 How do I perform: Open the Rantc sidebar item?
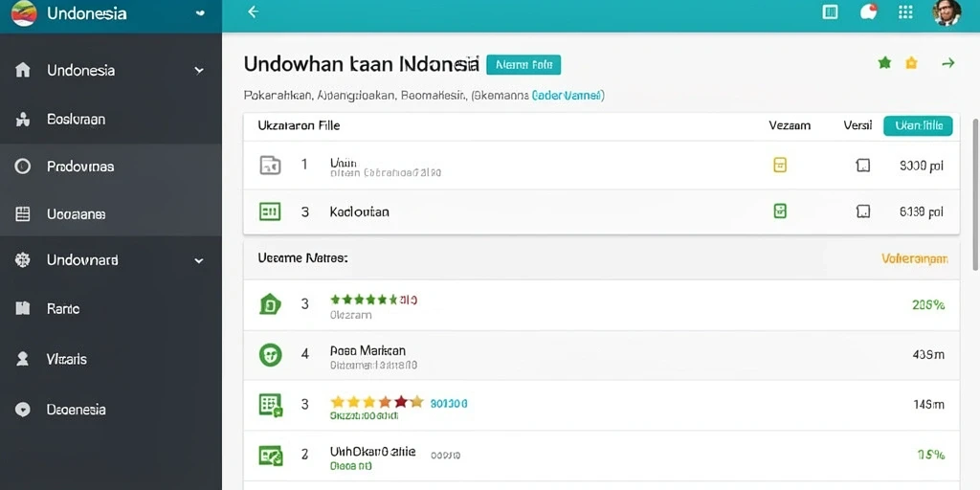click(62, 308)
